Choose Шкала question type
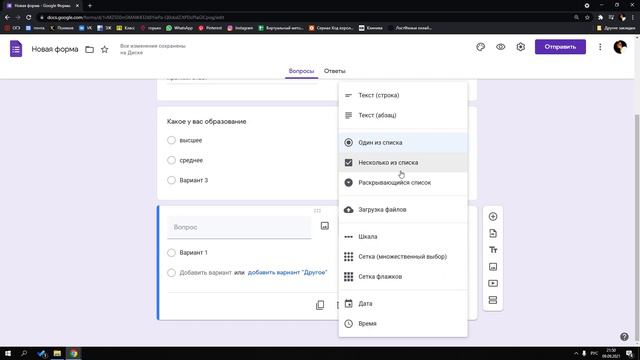The image size is (640, 360). 403,236
